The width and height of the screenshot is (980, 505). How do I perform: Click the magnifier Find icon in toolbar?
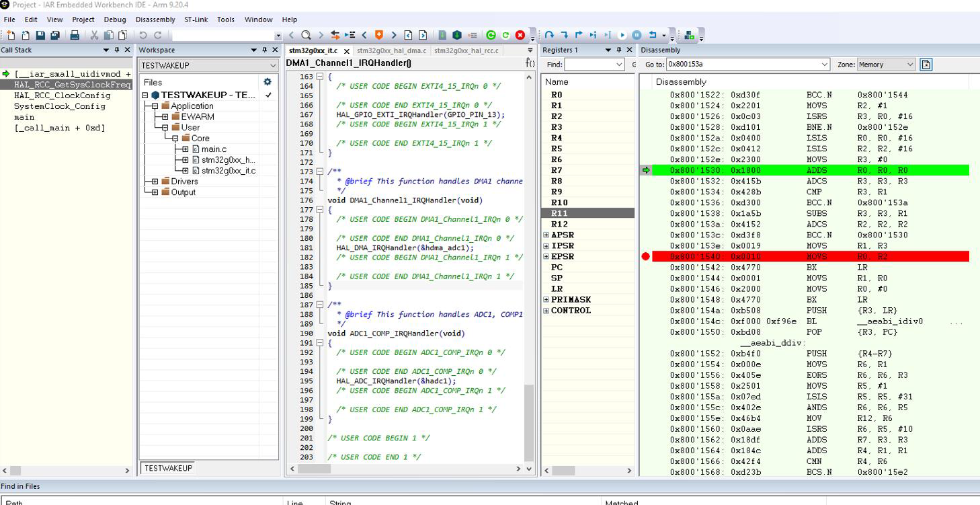[306, 35]
